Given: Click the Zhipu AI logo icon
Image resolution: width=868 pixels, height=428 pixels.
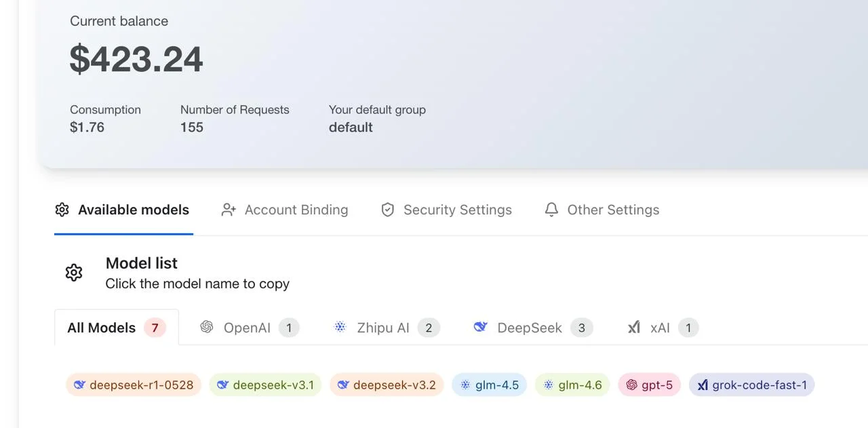Looking at the screenshot, I should click(x=340, y=328).
